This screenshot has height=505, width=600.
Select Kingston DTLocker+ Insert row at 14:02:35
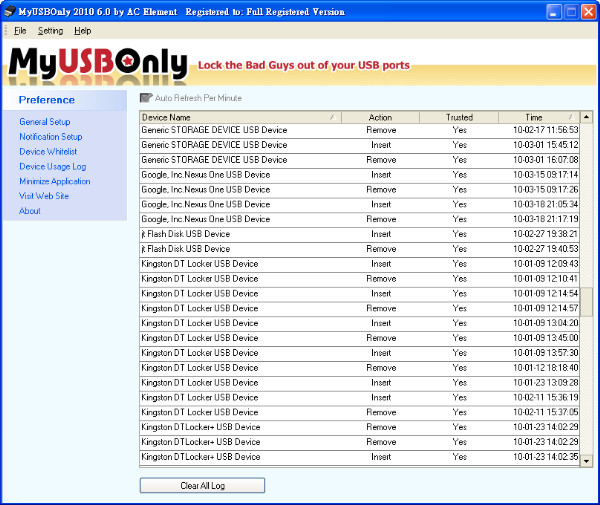[359, 457]
